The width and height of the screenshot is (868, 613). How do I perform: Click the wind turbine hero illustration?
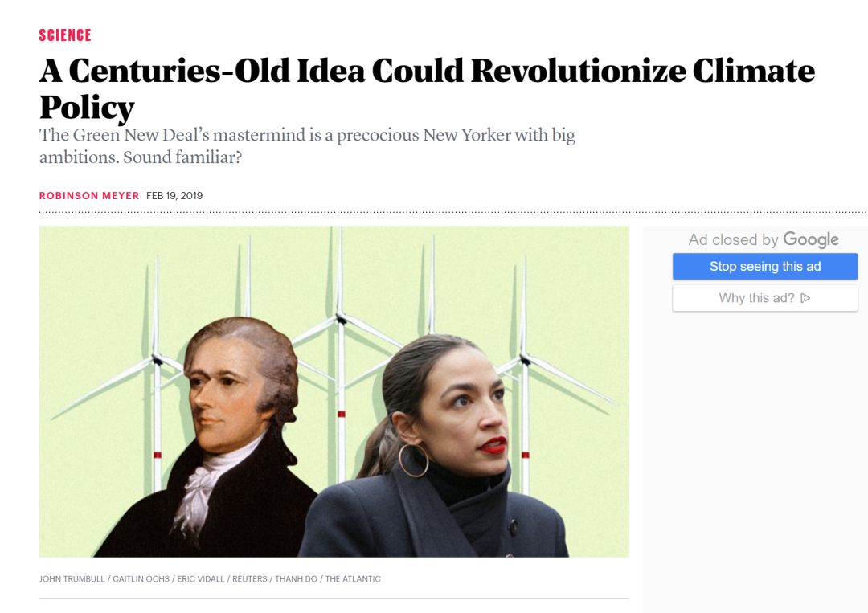coord(334,391)
